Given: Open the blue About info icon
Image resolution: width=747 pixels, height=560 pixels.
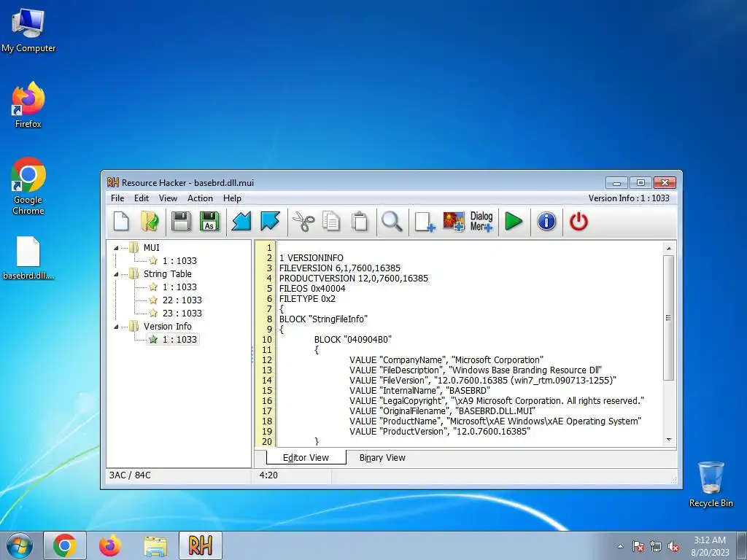Looking at the screenshot, I should point(546,222).
